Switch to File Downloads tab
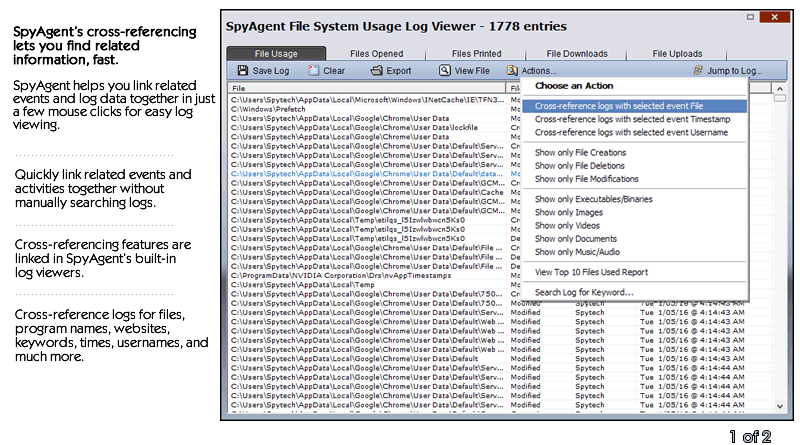 click(x=577, y=53)
